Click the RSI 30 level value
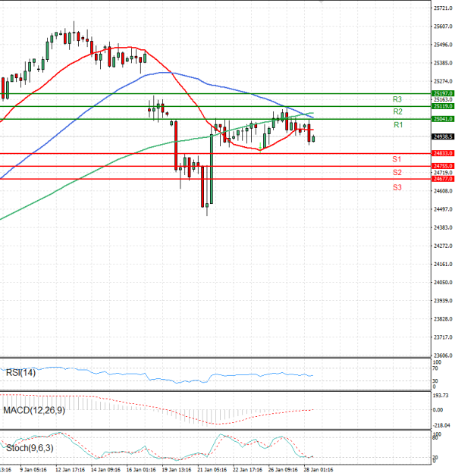The width and height of the screenshot is (455, 476). [x=435, y=381]
